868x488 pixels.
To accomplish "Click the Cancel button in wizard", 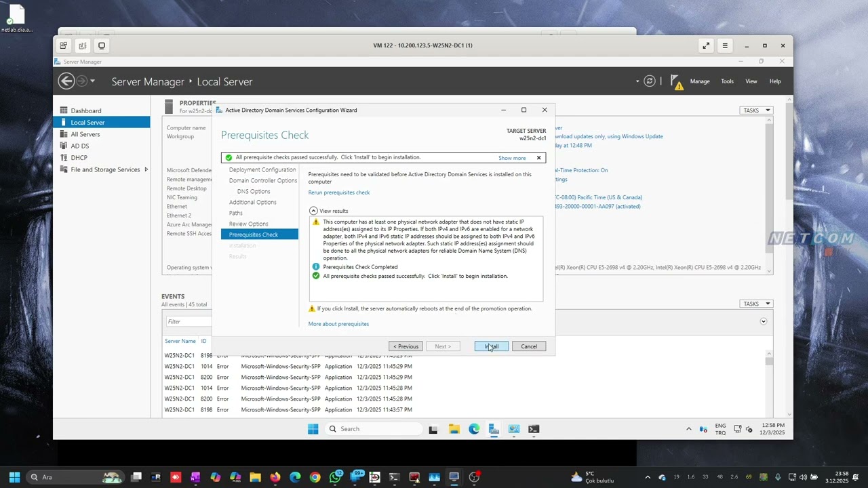I will click(x=529, y=346).
